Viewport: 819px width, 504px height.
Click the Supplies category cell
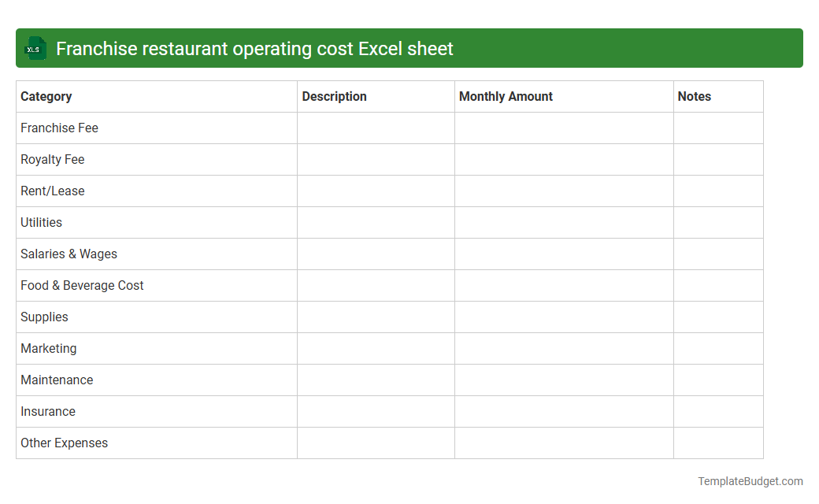(44, 317)
